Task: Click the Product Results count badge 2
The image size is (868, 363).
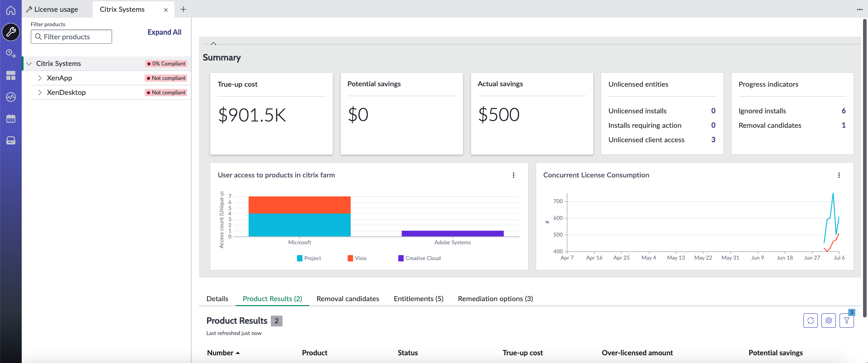Action: tap(277, 321)
